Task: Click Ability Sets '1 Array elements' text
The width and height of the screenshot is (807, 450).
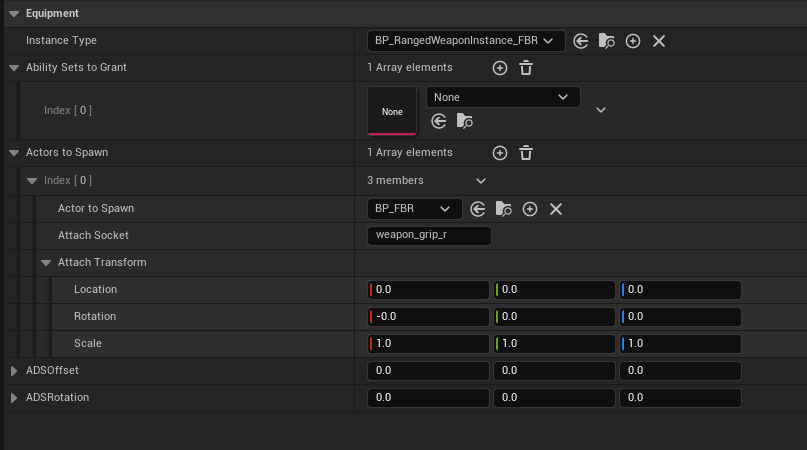Action: 410,68
